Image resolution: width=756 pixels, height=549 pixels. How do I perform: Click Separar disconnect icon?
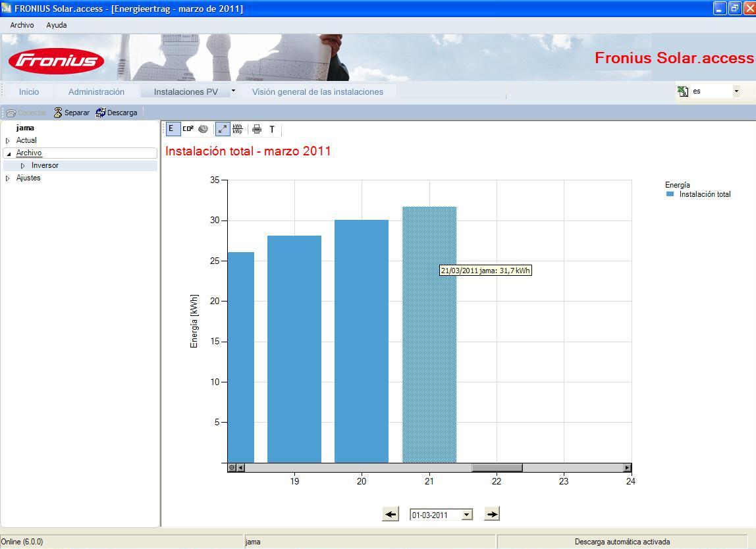tap(71, 113)
